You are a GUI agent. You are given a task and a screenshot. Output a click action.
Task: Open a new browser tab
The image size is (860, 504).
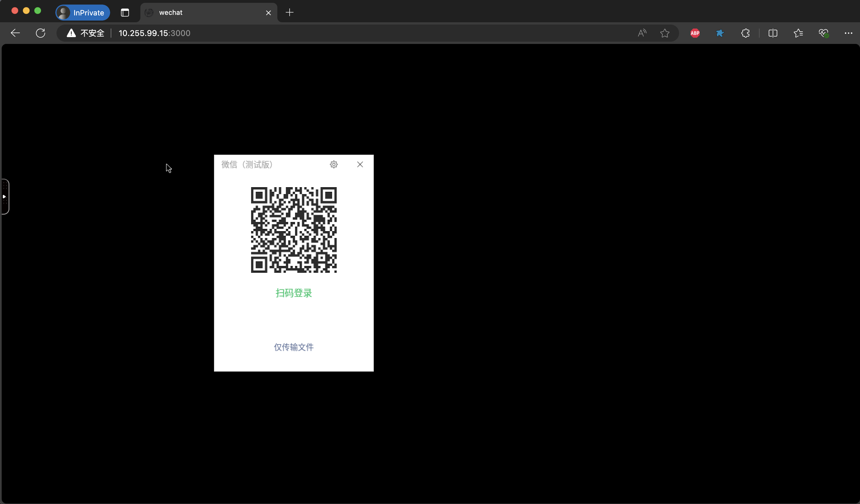click(x=289, y=13)
